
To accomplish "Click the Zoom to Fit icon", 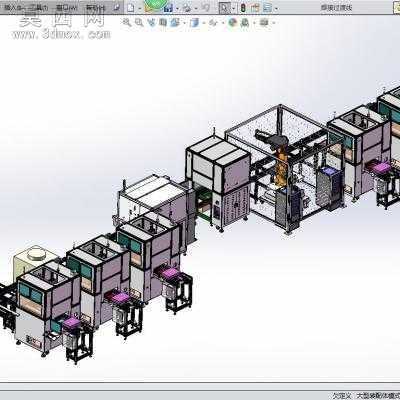I will (x=126, y=22).
